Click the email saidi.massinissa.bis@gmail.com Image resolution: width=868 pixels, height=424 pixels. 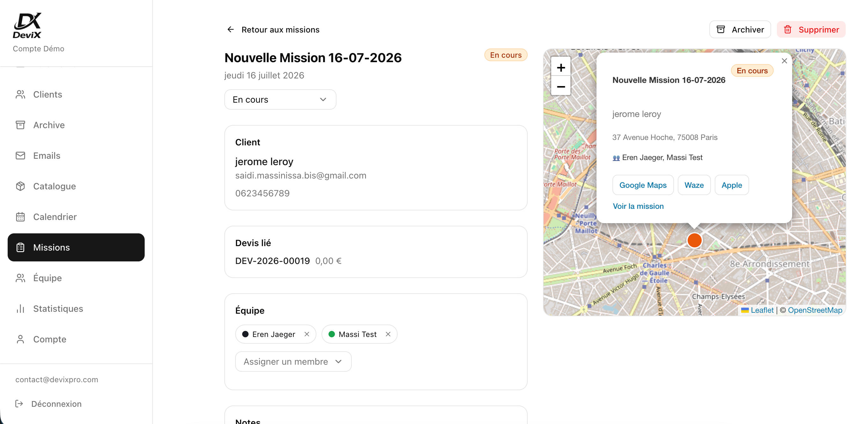click(x=300, y=175)
